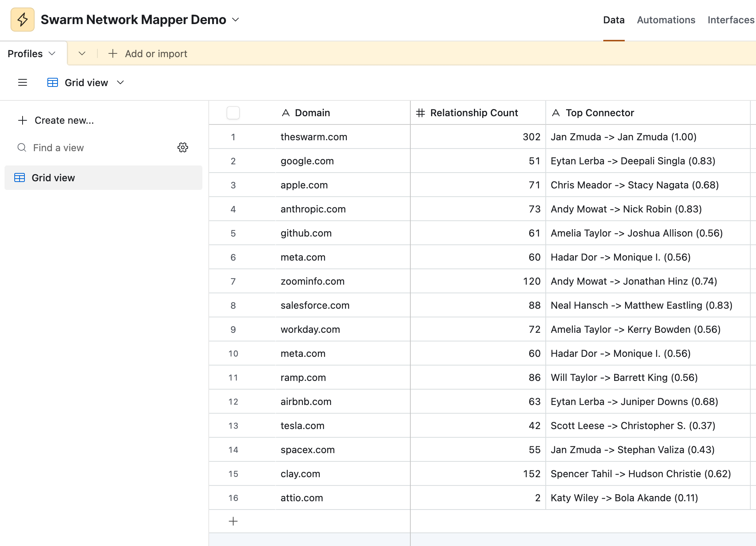Screen dimensions: 756x546
Task: Open the base name dropdown chevron
Action: coord(235,20)
